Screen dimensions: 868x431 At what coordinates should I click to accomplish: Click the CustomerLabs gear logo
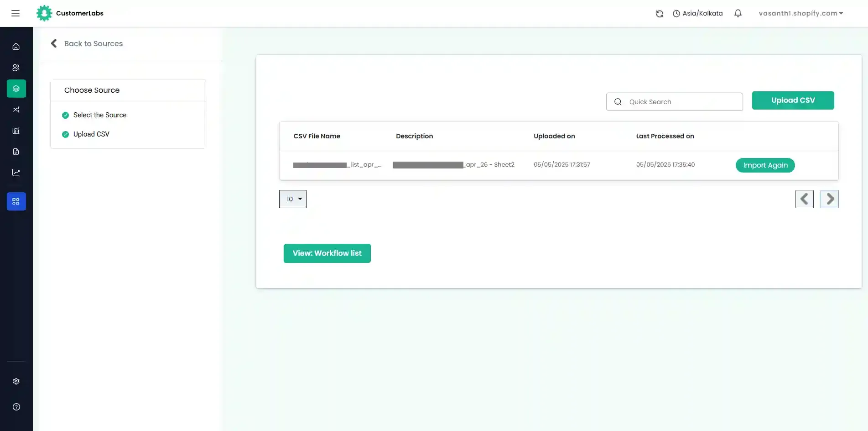[44, 13]
